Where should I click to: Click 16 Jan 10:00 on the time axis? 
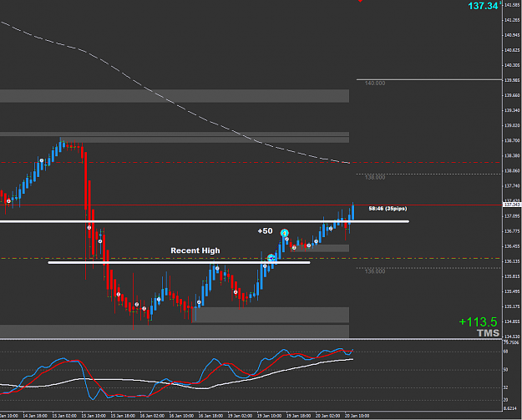tap(182, 416)
